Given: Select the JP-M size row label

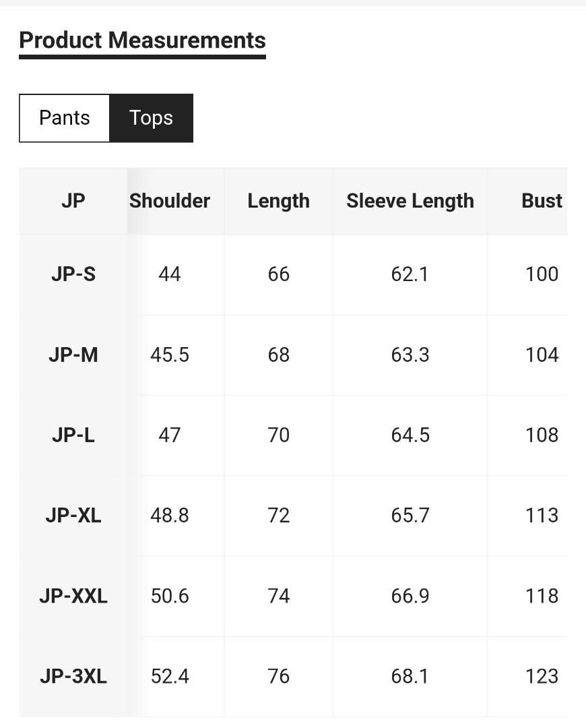Looking at the screenshot, I should [x=73, y=355].
